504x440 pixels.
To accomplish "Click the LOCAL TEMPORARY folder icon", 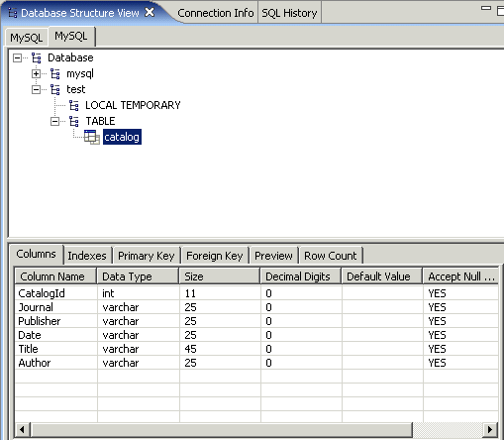I will click(x=74, y=105).
